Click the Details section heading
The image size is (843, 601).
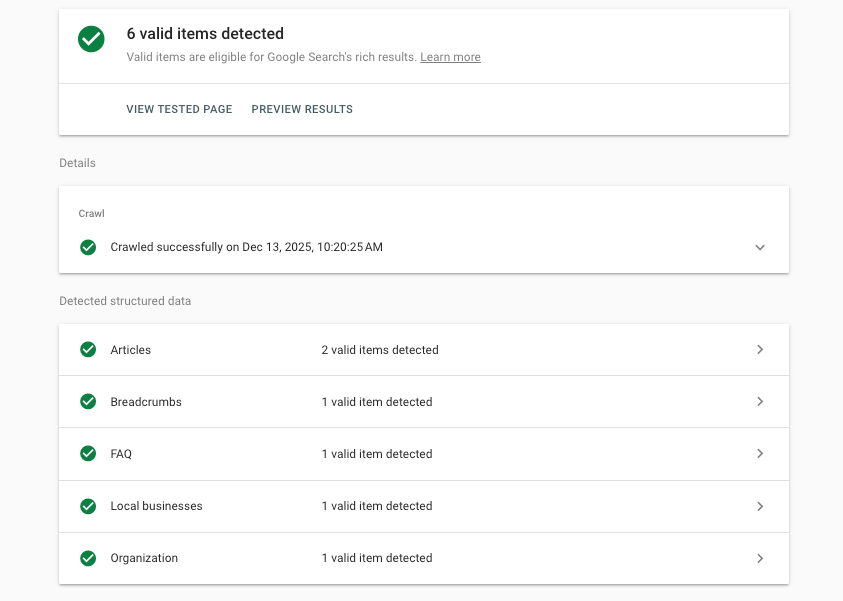(x=77, y=162)
